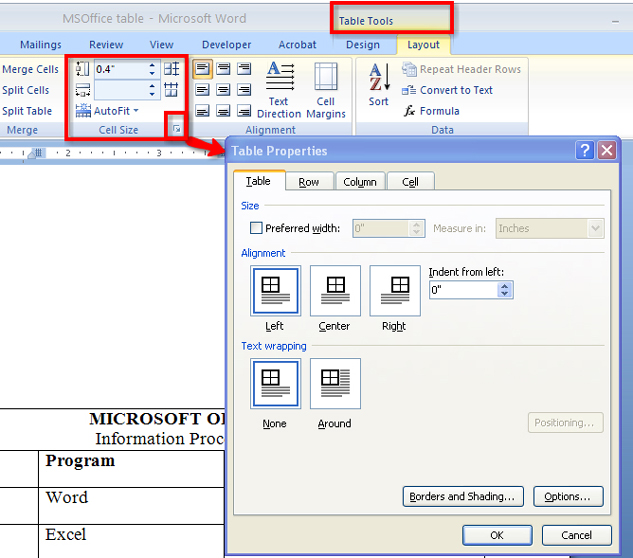Viewport: 633px width, 558px height.
Task: Click the Align Bottom Center icon
Action: [x=223, y=110]
